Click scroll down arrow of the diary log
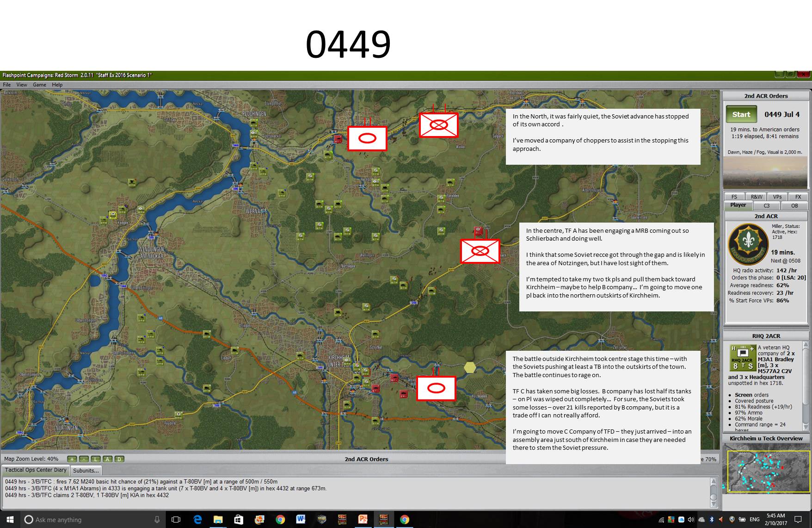The image size is (812, 528). point(714,504)
